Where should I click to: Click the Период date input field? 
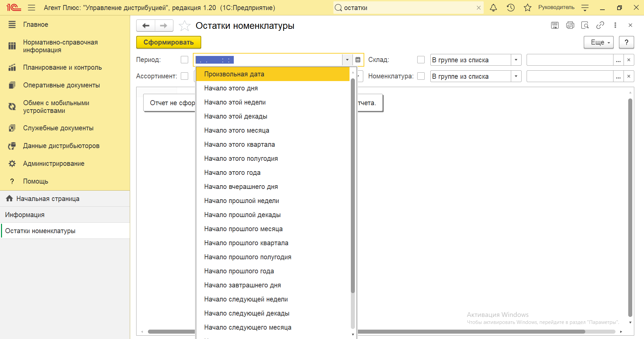tap(268, 60)
